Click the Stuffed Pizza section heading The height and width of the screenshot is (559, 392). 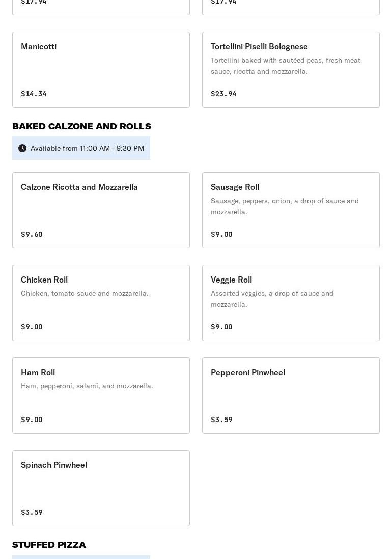click(x=49, y=545)
